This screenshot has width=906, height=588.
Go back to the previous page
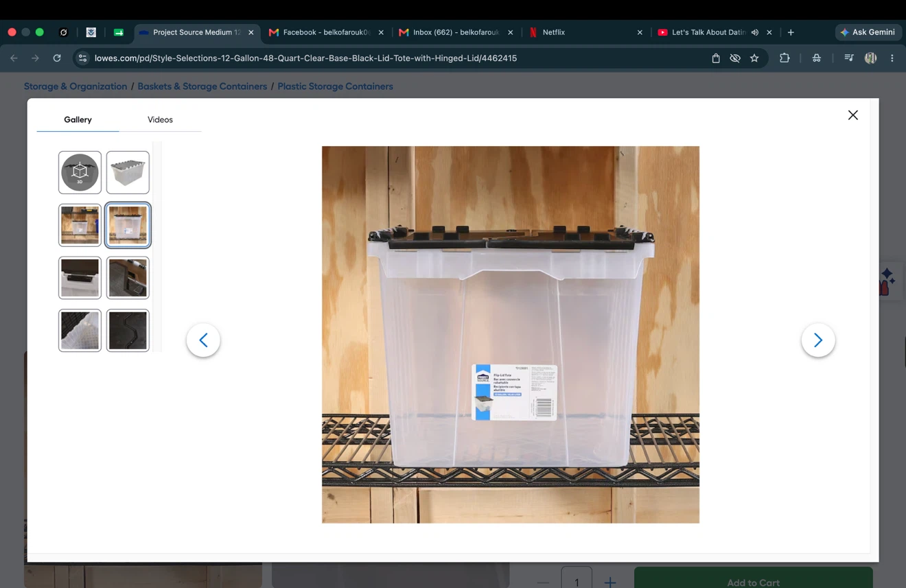(x=14, y=58)
